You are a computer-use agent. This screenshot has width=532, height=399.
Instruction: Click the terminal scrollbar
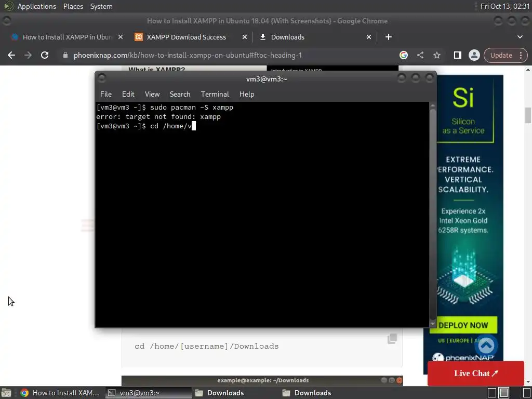click(433, 215)
